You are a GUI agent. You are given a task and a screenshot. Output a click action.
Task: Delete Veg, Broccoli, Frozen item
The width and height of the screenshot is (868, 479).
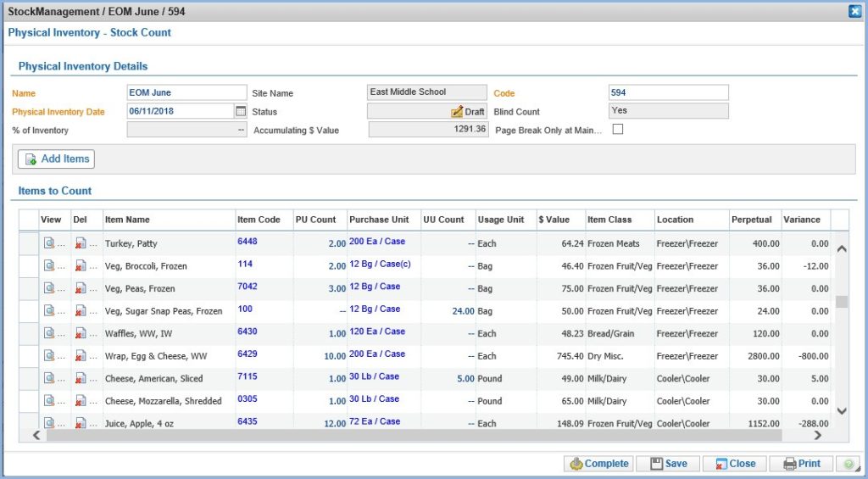click(x=81, y=266)
